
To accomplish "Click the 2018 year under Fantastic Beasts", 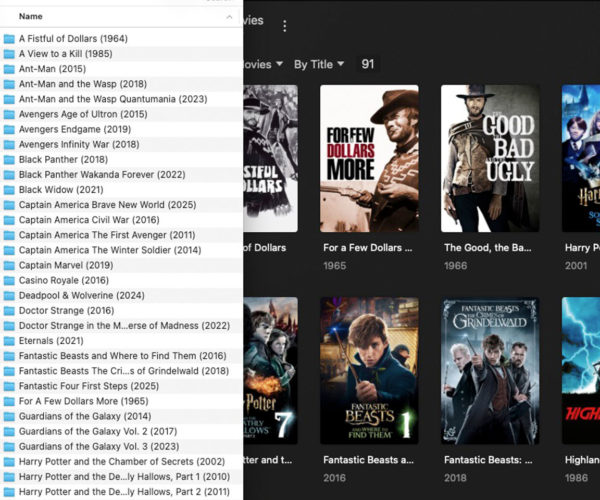I will coord(455,477).
